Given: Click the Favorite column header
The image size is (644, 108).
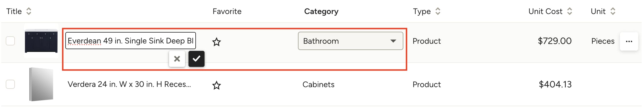Looking at the screenshot, I should click(x=227, y=11).
